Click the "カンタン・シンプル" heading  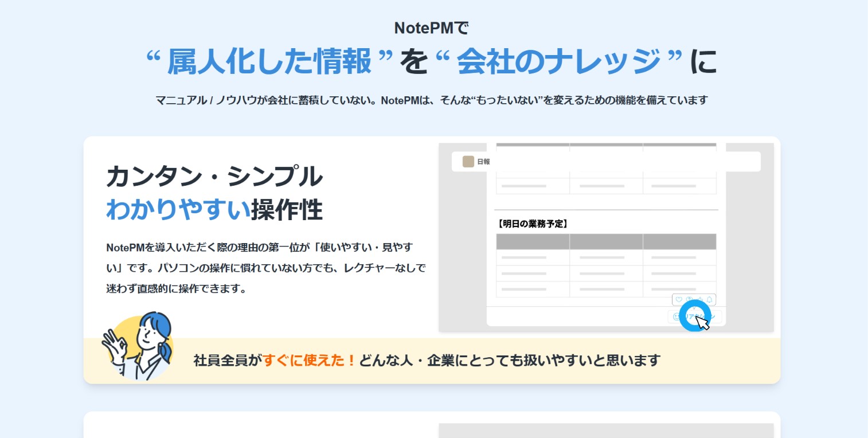pyautogui.click(x=214, y=176)
